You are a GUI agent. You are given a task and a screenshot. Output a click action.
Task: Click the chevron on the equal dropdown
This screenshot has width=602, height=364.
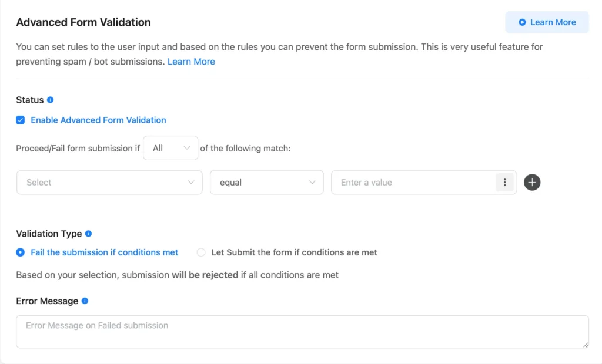[x=313, y=182]
